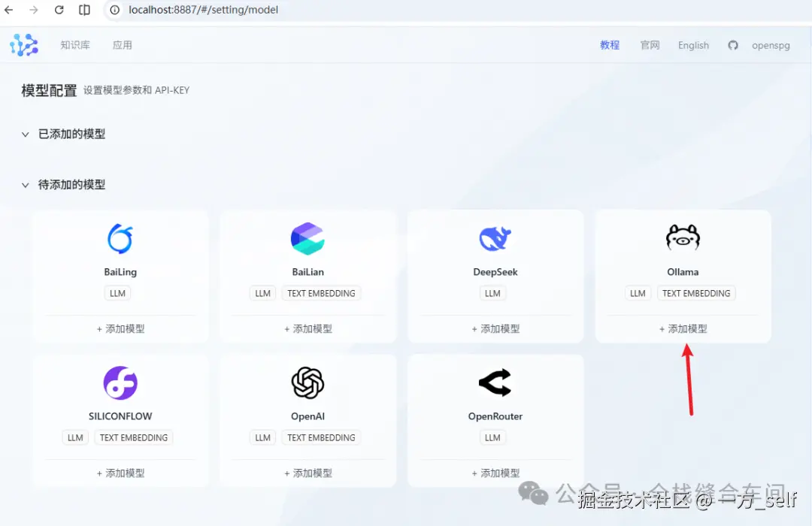Click the LLM tag on DeepSeek card
812x526 pixels.
click(x=492, y=294)
